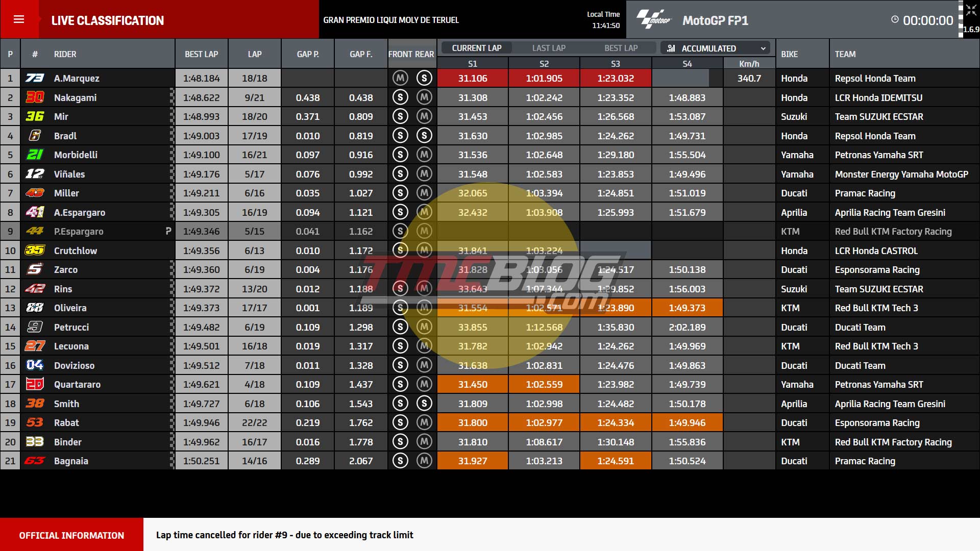Click Bagnaia's gap 2.067
Screen dimensions: 980x551
361,461
